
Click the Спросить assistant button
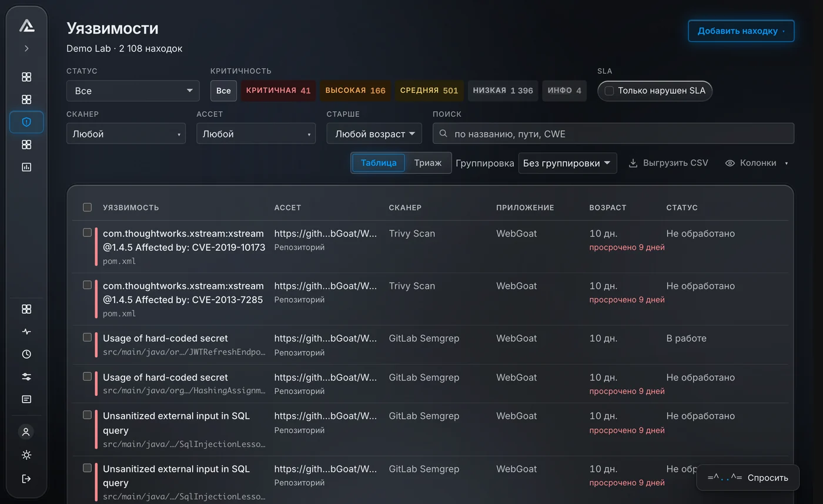748,478
